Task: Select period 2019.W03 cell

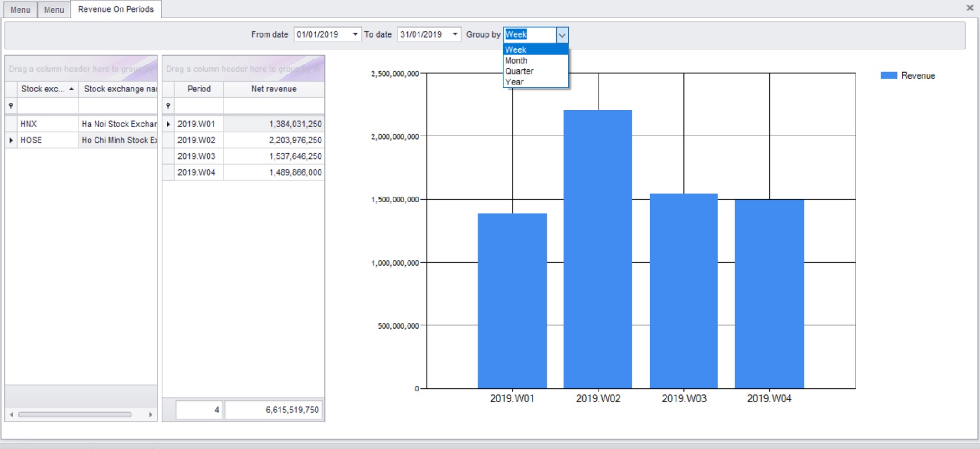Action: tap(199, 156)
